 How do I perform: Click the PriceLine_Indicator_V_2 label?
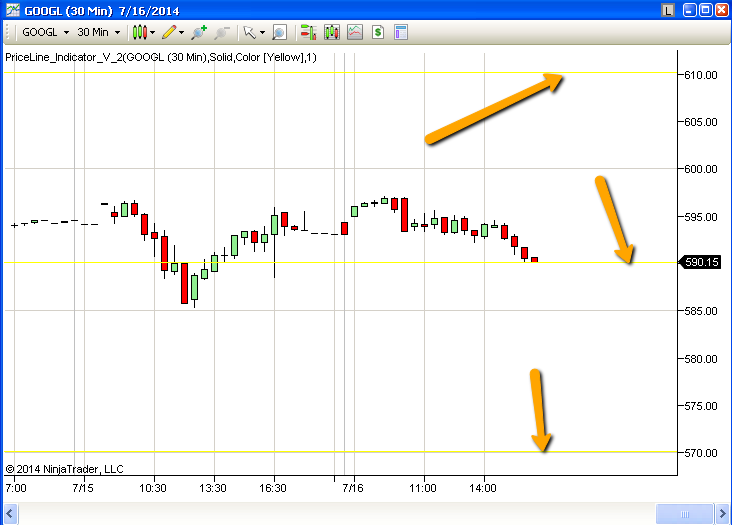161,57
